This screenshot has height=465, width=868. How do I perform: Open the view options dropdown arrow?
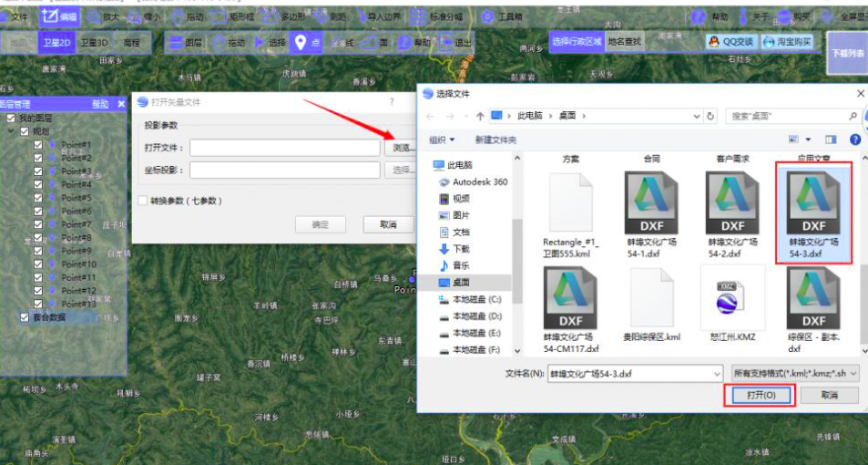click(x=808, y=139)
